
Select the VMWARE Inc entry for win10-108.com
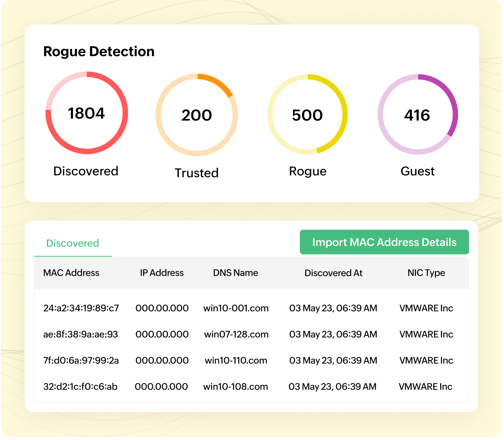[426, 387]
